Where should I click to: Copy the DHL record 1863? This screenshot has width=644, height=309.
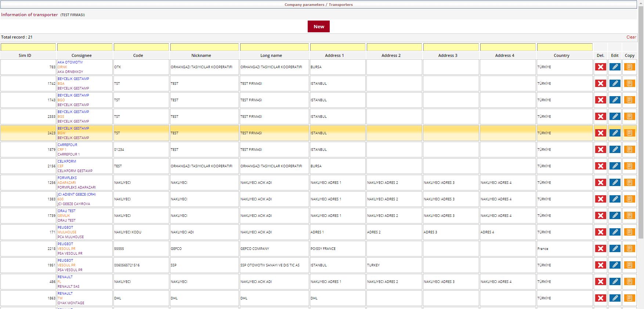629,298
